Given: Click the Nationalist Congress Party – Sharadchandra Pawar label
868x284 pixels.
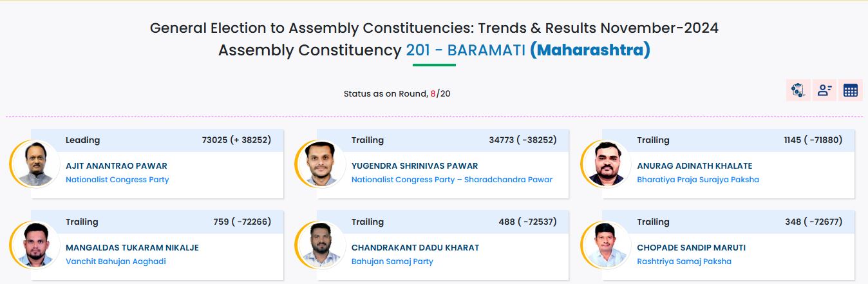Looking at the screenshot, I should click(452, 180).
